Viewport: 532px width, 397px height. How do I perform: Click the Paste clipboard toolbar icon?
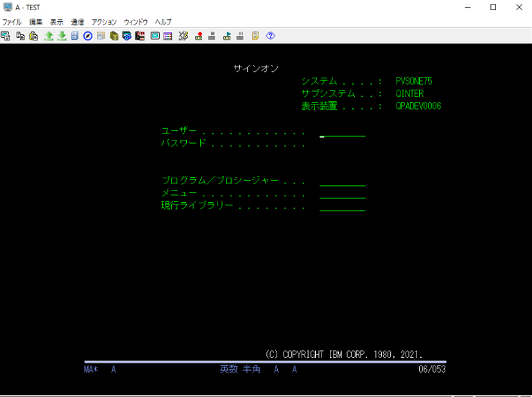pyautogui.click(x=33, y=36)
